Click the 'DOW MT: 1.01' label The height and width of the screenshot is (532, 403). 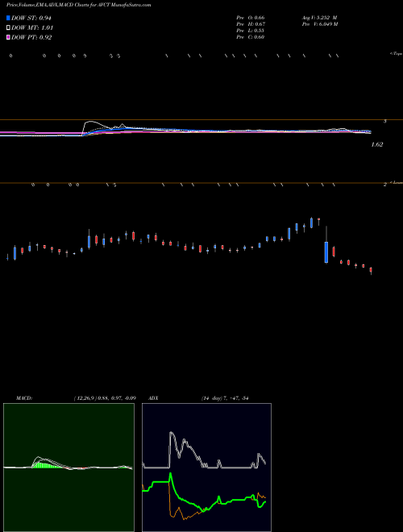tap(32, 28)
